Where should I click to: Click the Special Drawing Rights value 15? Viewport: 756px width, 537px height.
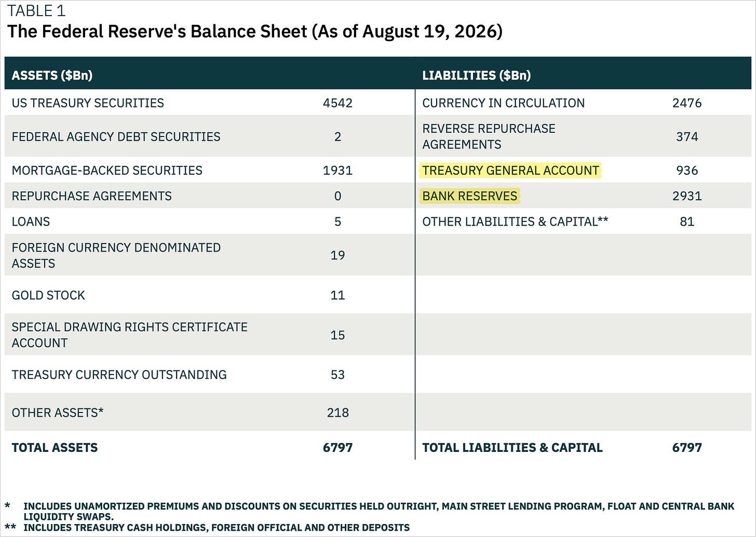click(x=337, y=335)
